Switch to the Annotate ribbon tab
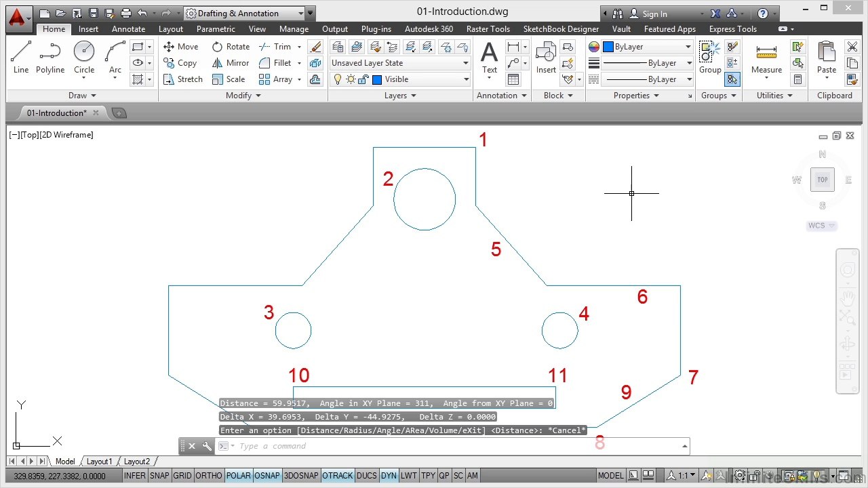Screen dimensions: 868x488 [128, 29]
